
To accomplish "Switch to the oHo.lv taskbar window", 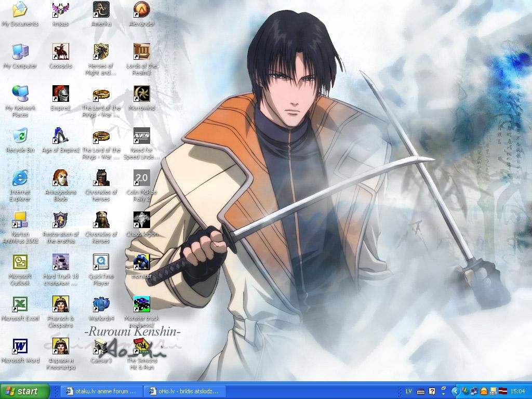I will (x=185, y=392).
